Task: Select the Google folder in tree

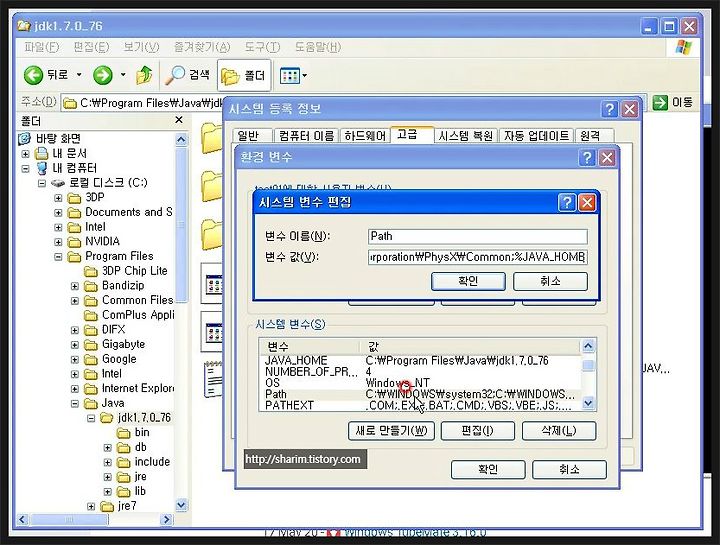Action: (x=111, y=359)
